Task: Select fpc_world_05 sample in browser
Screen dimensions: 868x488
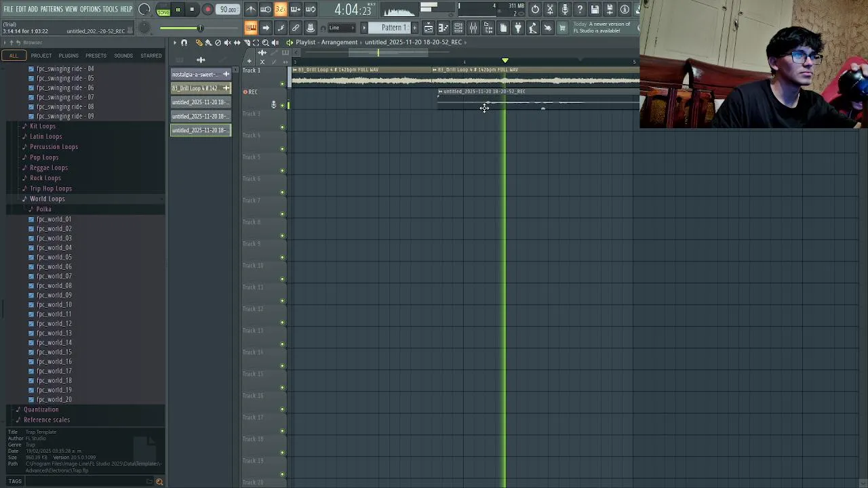Action: tap(54, 257)
